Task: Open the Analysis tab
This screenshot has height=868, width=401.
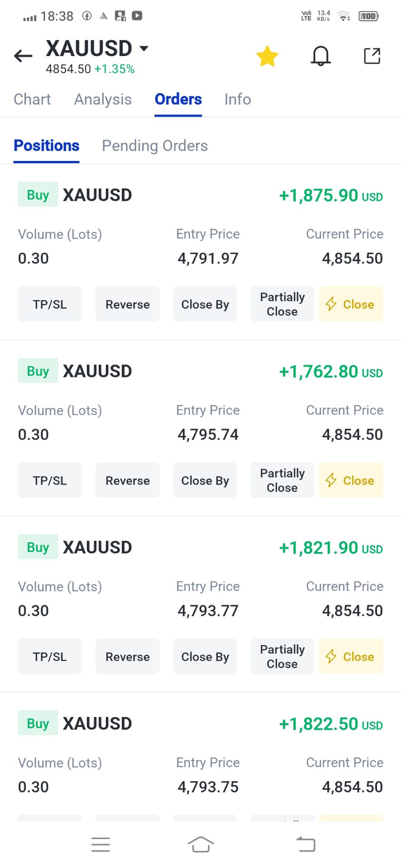Action: 103,99
